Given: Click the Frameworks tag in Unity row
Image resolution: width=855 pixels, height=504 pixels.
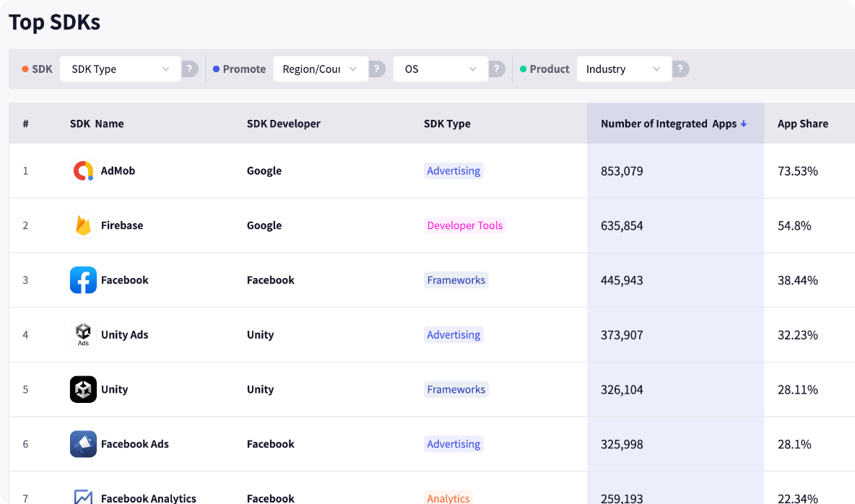Looking at the screenshot, I should 456,389.
